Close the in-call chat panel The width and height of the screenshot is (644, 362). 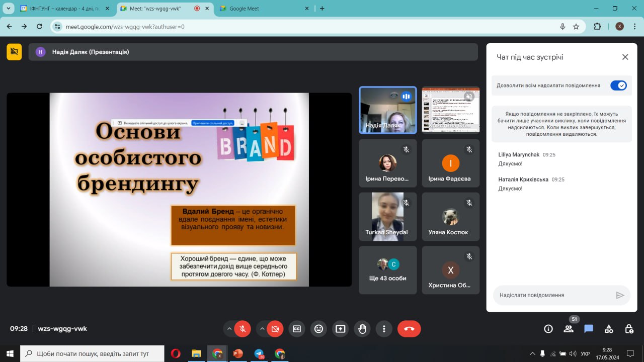[625, 57]
